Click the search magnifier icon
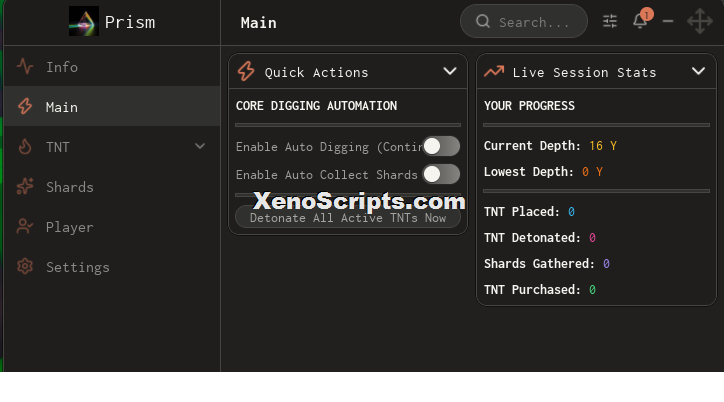The image size is (724, 402). (x=483, y=21)
